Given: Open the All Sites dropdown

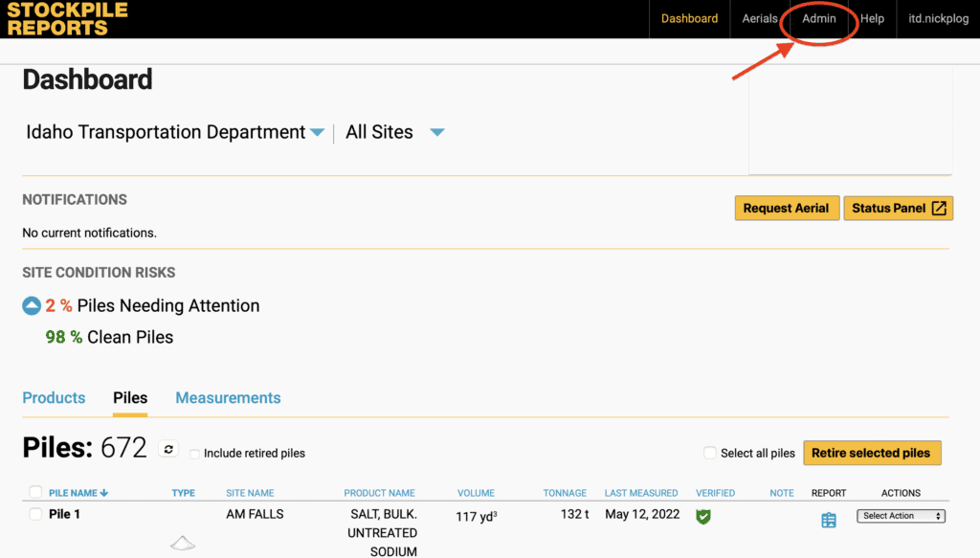Looking at the screenshot, I should click(x=437, y=133).
